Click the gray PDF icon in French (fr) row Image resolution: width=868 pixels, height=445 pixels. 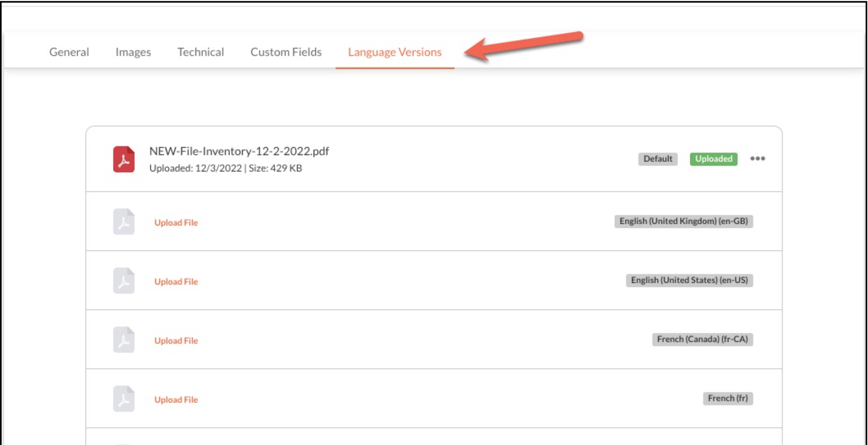[x=124, y=398]
